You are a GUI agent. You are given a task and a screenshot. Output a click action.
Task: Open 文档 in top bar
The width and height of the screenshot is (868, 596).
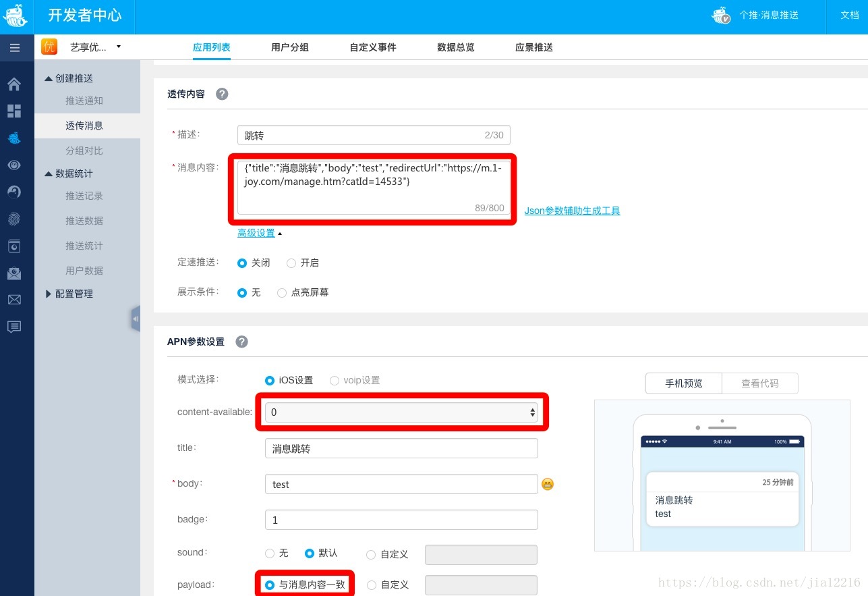coord(850,15)
